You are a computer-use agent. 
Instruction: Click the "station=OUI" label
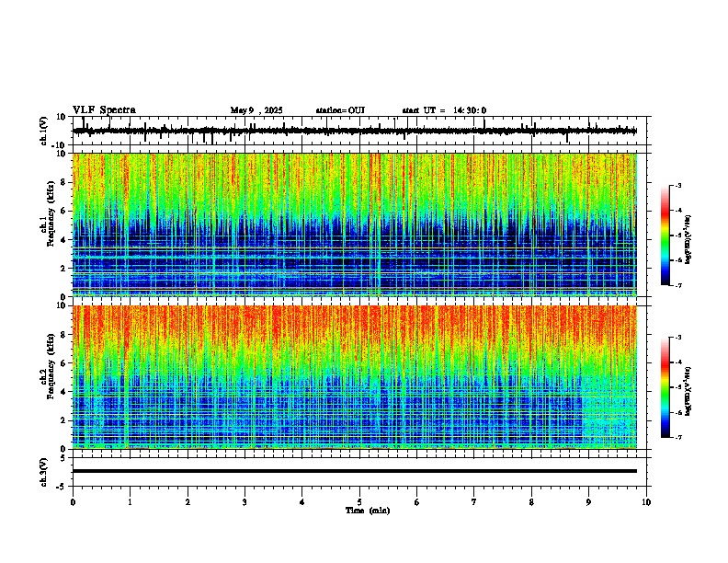point(340,110)
